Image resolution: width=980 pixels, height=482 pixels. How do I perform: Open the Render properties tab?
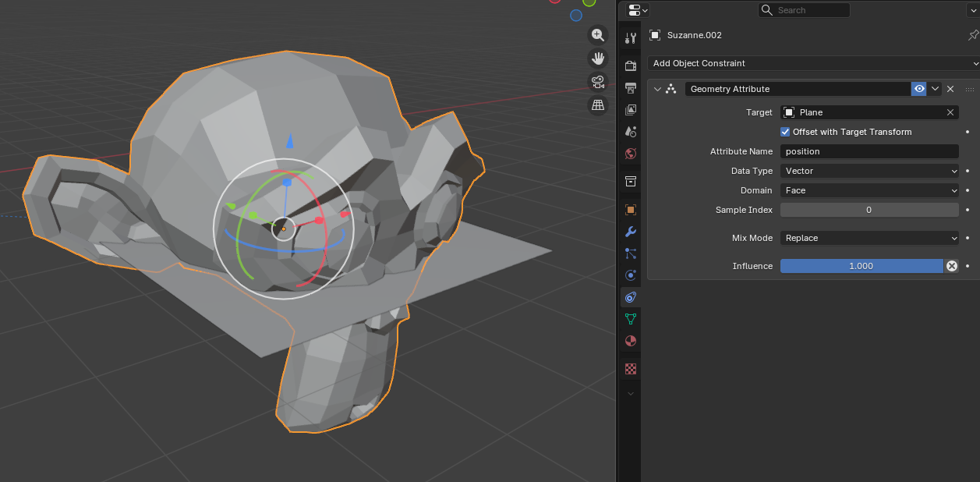(x=631, y=66)
